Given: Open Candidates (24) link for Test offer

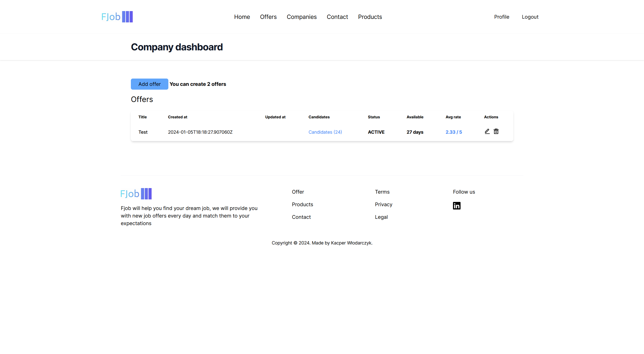Looking at the screenshot, I should click(325, 132).
